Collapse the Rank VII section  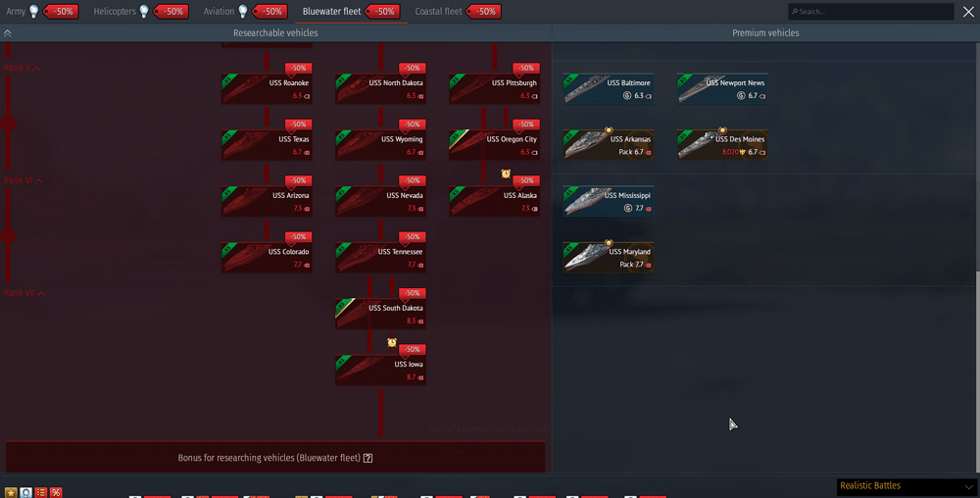41,293
